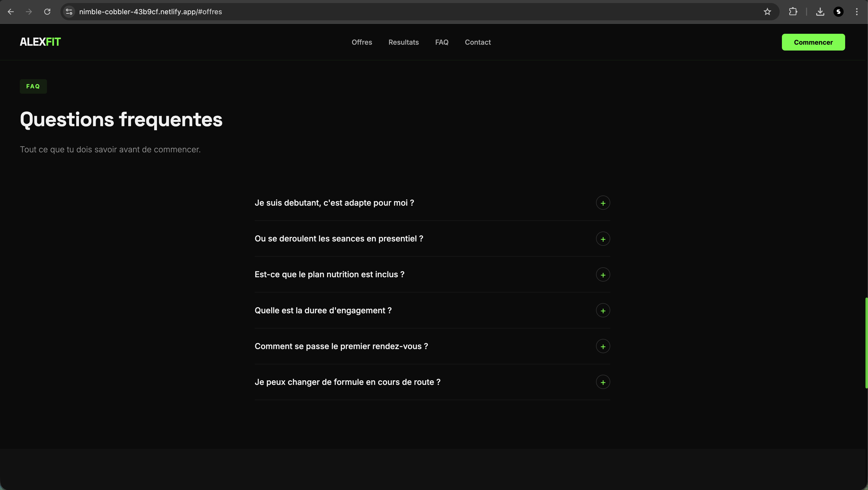
Task: Reload the page with refresh icon
Action: pos(47,12)
